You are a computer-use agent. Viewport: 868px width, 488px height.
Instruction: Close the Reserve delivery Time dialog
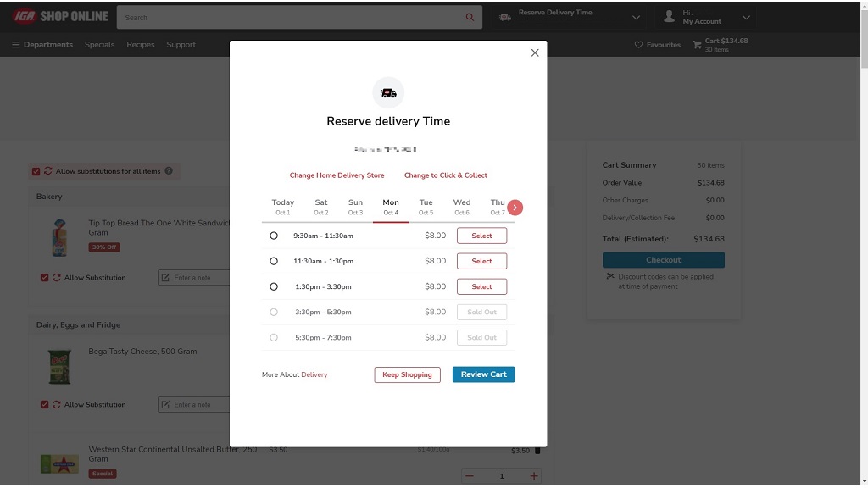coord(535,53)
